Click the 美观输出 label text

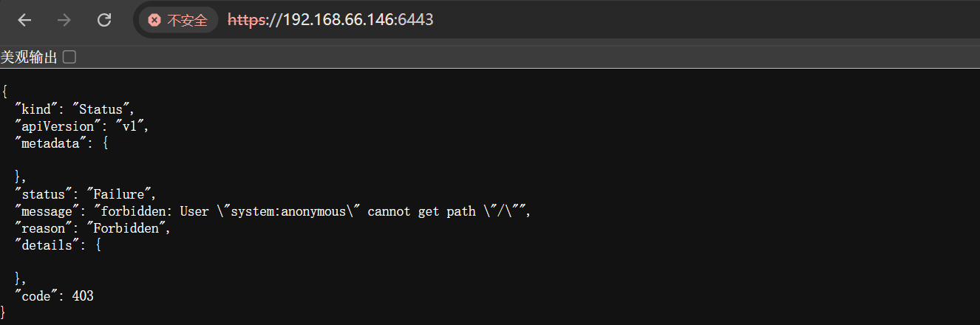coord(29,57)
